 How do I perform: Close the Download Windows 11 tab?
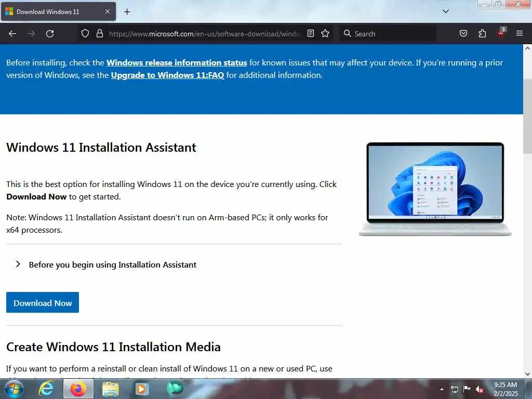pyautogui.click(x=107, y=11)
